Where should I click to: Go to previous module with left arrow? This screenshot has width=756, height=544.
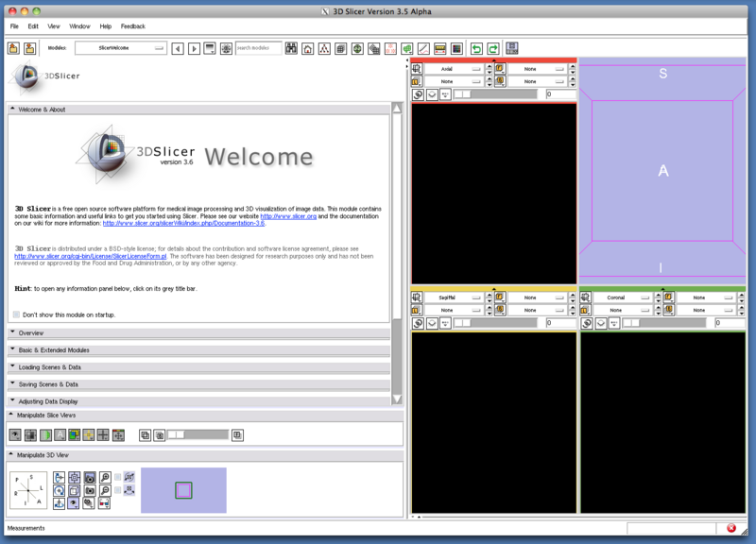click(x=178, y=48)
